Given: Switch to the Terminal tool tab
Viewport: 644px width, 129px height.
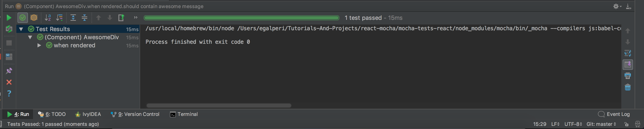Looking at the screenshot, I should point(184,114).
